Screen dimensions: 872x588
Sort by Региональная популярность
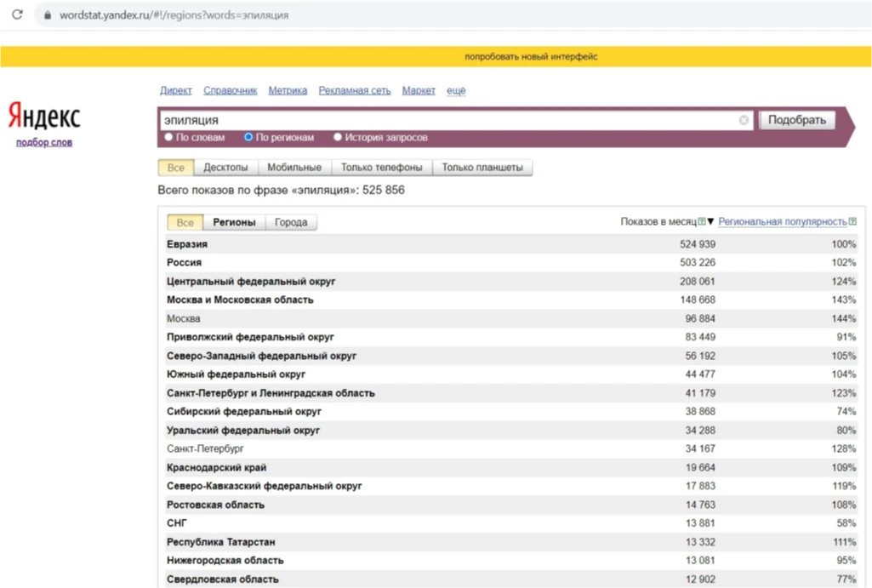tap(783, 221)
